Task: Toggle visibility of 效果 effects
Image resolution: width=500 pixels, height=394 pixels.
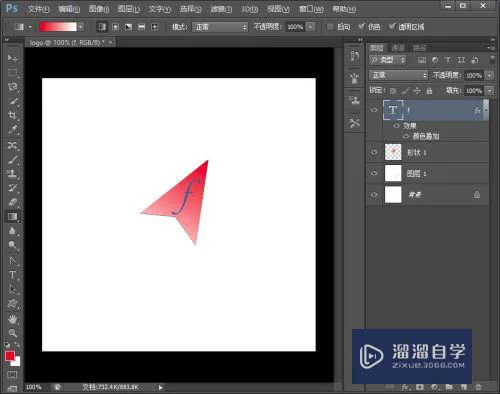Action: pos(396,126)
